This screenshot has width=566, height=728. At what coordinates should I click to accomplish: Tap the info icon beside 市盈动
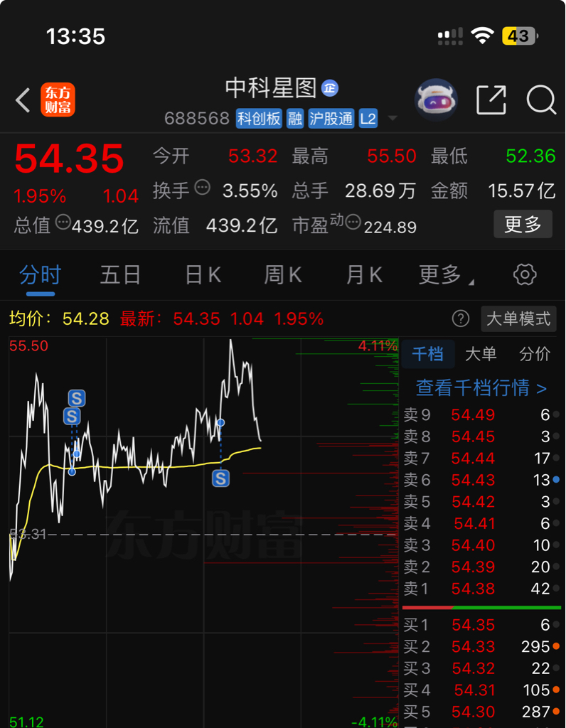click(x=353, y=222)
